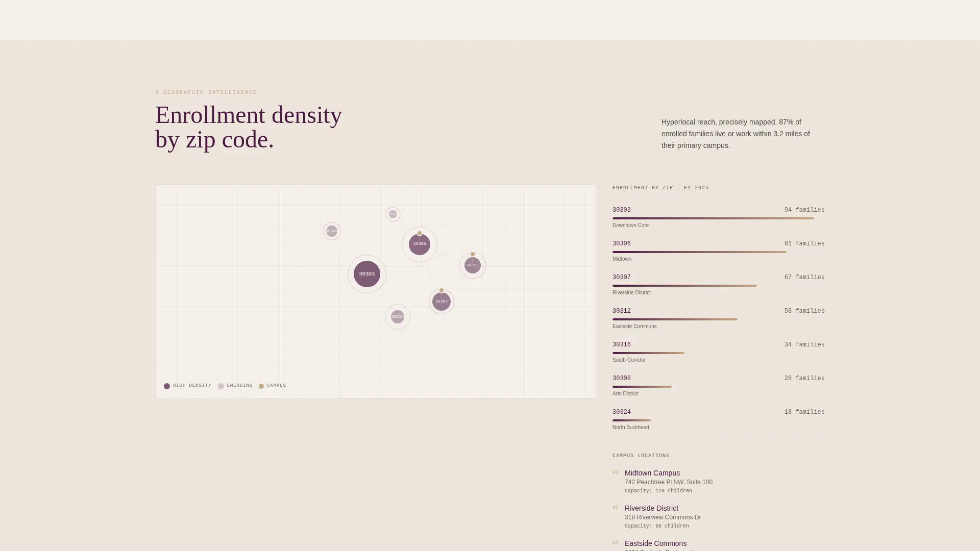Select the 30303 map bubble
This screenshot has width=980, height=551.
[x=367, y=274]
